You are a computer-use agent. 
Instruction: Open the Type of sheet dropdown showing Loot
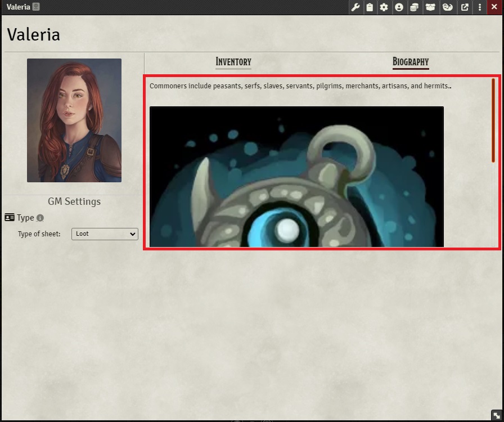[x=105, y=234]
